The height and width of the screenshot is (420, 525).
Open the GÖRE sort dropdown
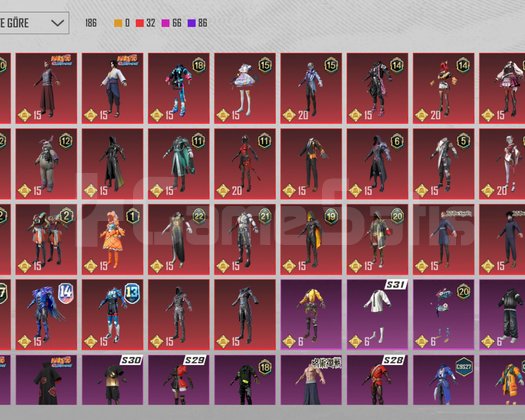(32, 23)
